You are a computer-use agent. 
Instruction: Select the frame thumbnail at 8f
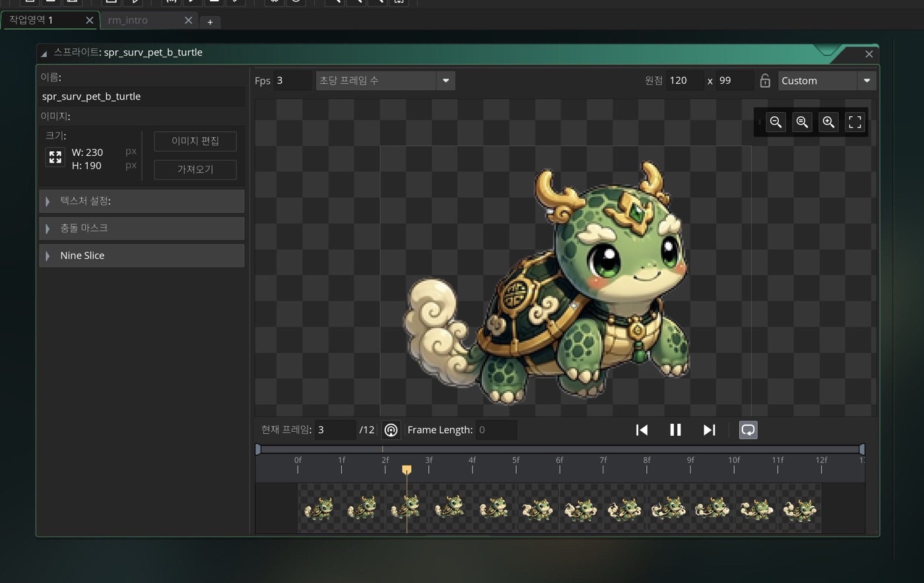click(669, 508)
